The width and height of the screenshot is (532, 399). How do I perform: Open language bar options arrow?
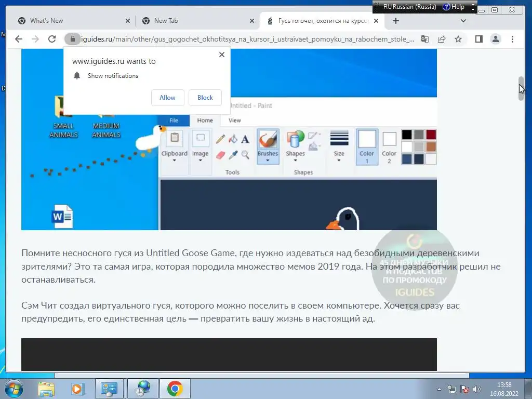pos(473,9)
